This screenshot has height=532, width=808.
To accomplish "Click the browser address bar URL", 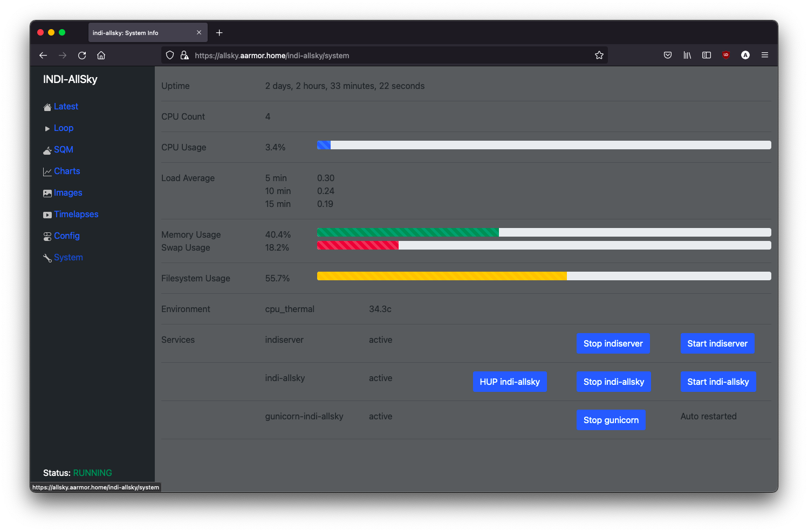I will [x=272, y=56].
